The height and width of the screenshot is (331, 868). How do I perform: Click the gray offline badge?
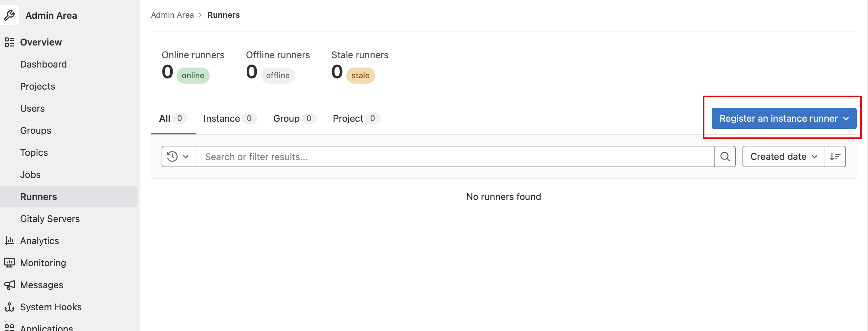pos(278,75)
